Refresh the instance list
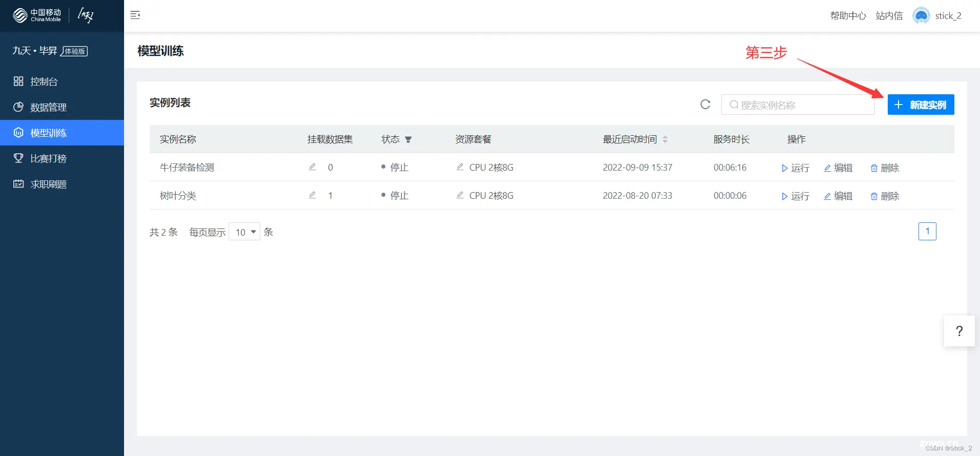Screen dimensions: 980x456 (705, 105)
